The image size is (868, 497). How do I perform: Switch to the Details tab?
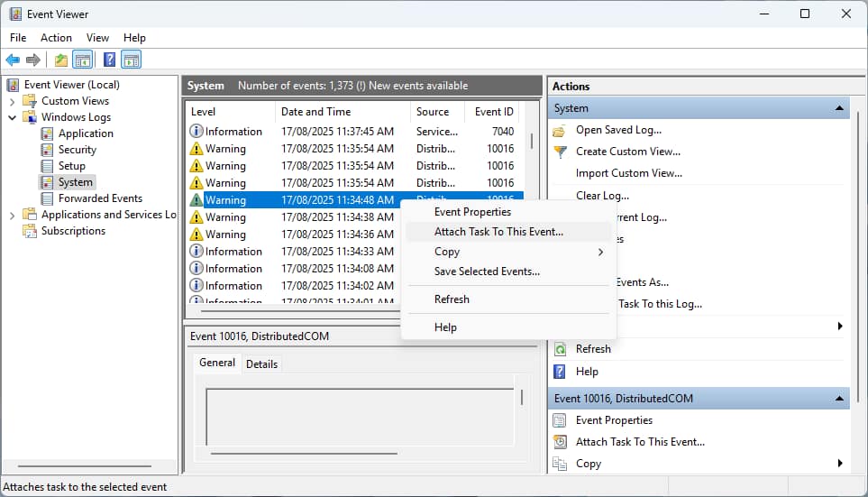click(261, 364)
